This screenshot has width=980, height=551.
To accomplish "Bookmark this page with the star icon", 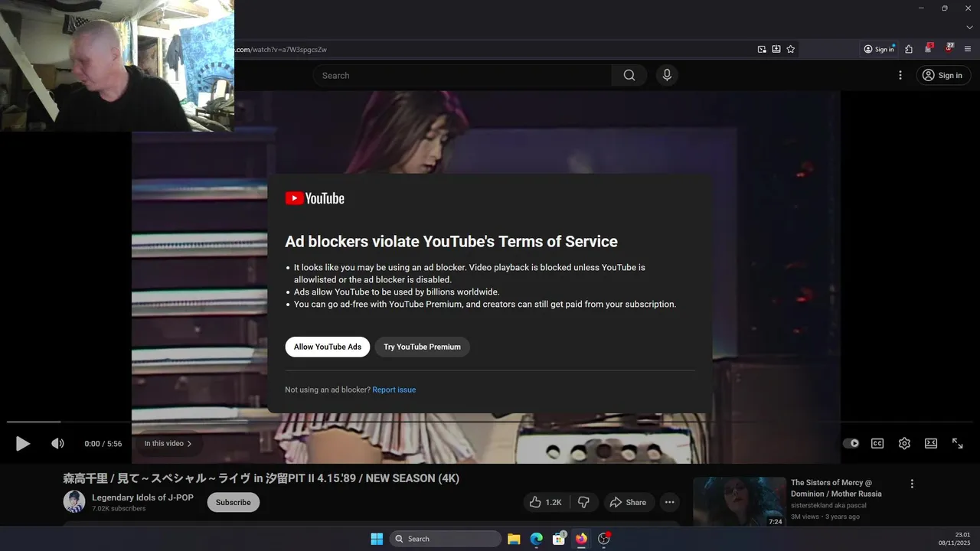I will (791, 49).
